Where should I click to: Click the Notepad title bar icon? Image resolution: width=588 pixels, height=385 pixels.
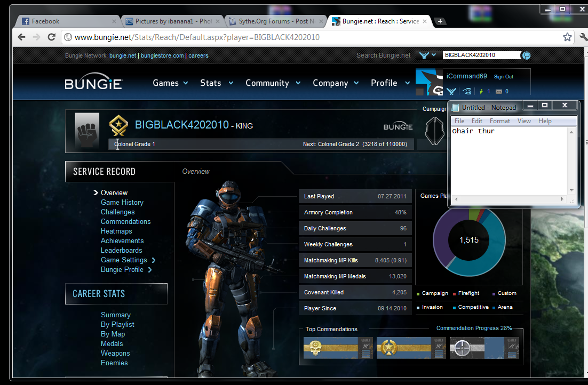pyautogui.click(x=455, y=108)
